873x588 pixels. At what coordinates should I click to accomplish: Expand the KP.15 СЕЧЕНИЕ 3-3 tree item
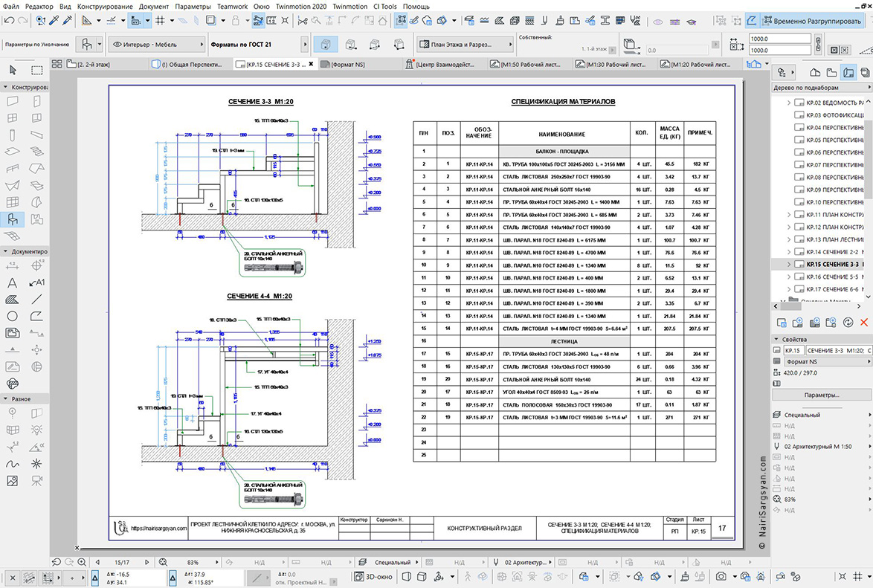click(789, 265)
